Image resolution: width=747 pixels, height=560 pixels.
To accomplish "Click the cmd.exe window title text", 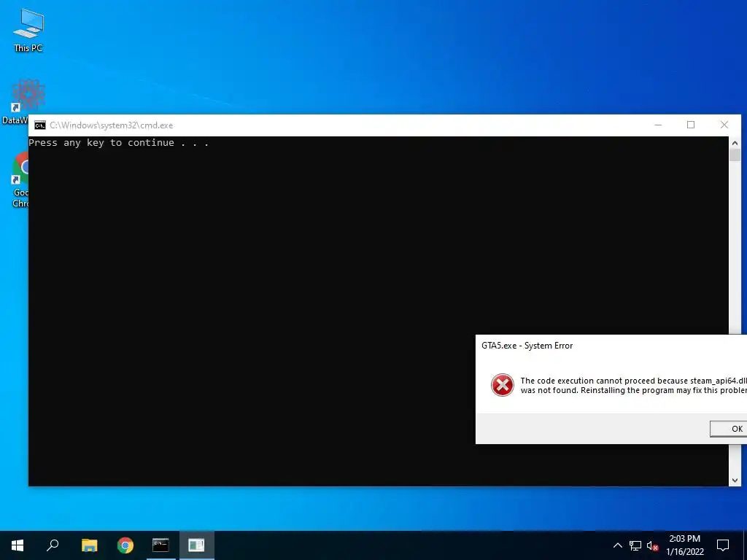I will pyautogui.click(x=112, y=125).
